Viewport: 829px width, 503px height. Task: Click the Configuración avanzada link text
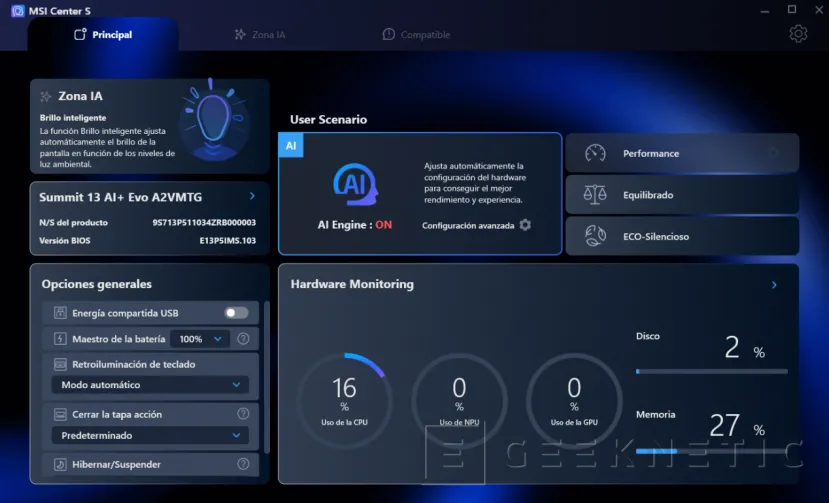click(x=468, y=225)
